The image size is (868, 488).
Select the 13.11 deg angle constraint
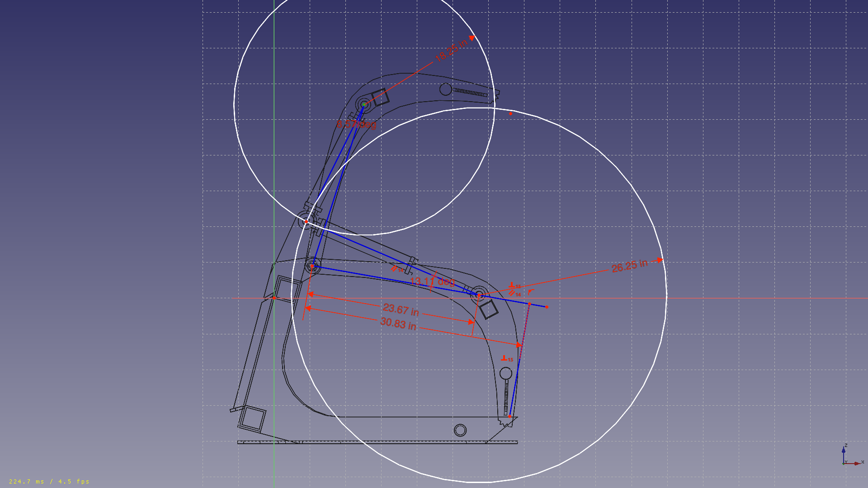pos(432,282)
